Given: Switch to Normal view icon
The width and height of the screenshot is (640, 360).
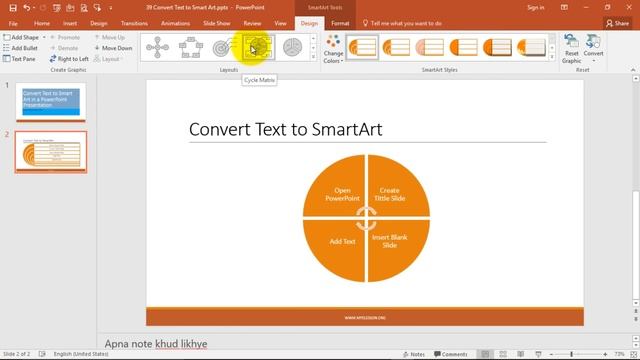Looking at the screenshot, I should [x=485, y=354].
